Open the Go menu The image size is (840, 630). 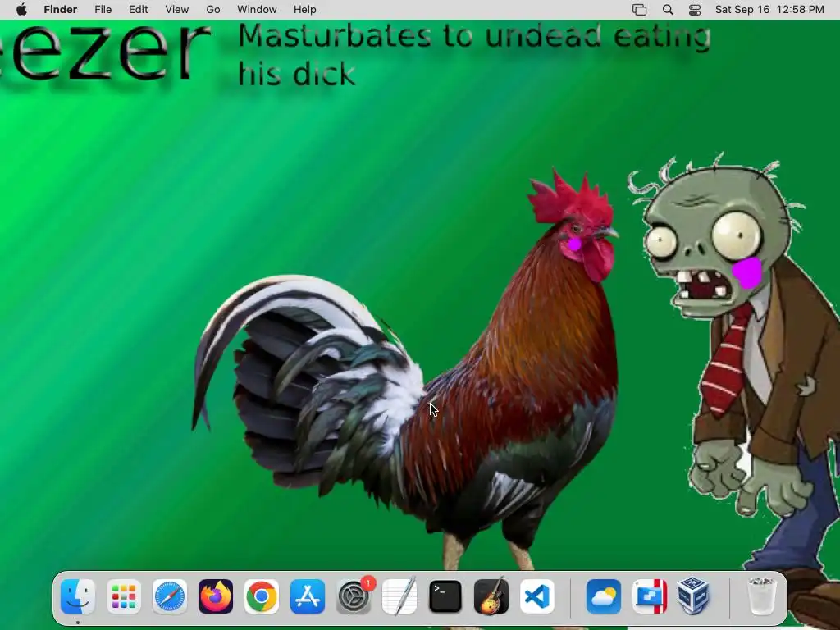coord(213,10)
